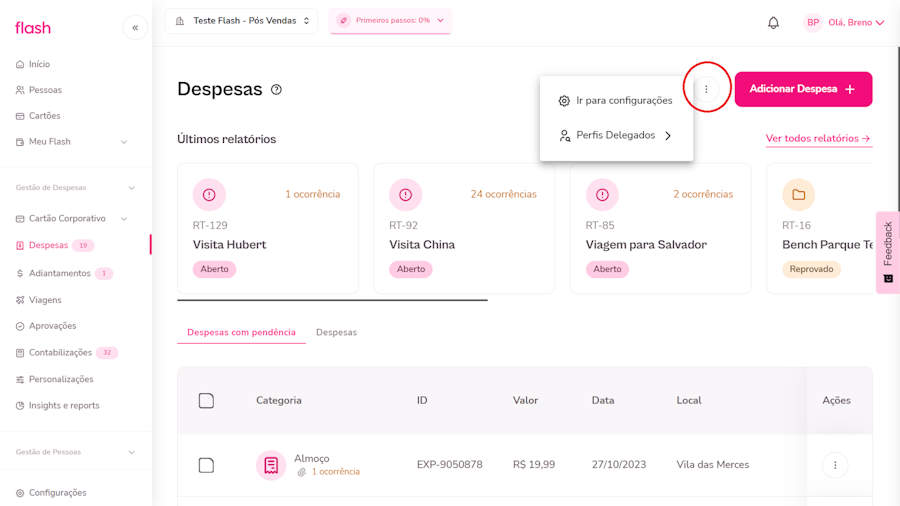Go to Insights e reports

tap(64, 406)
